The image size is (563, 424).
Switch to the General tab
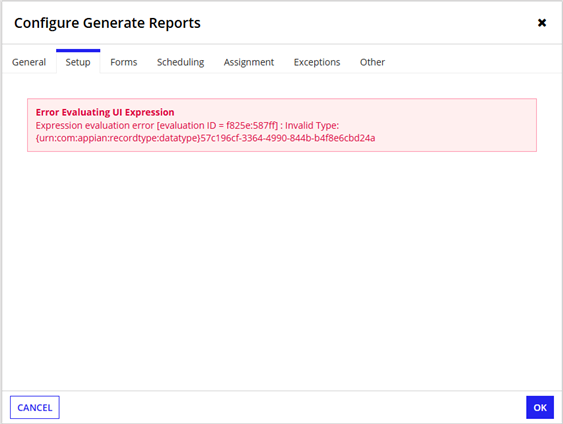point(29,62)
